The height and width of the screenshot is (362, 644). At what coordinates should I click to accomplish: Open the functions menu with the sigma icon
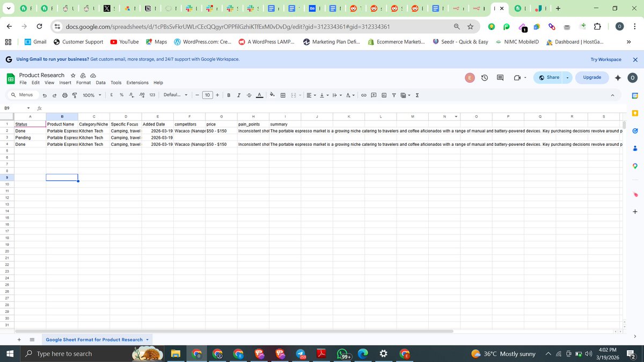pos(417,95)
